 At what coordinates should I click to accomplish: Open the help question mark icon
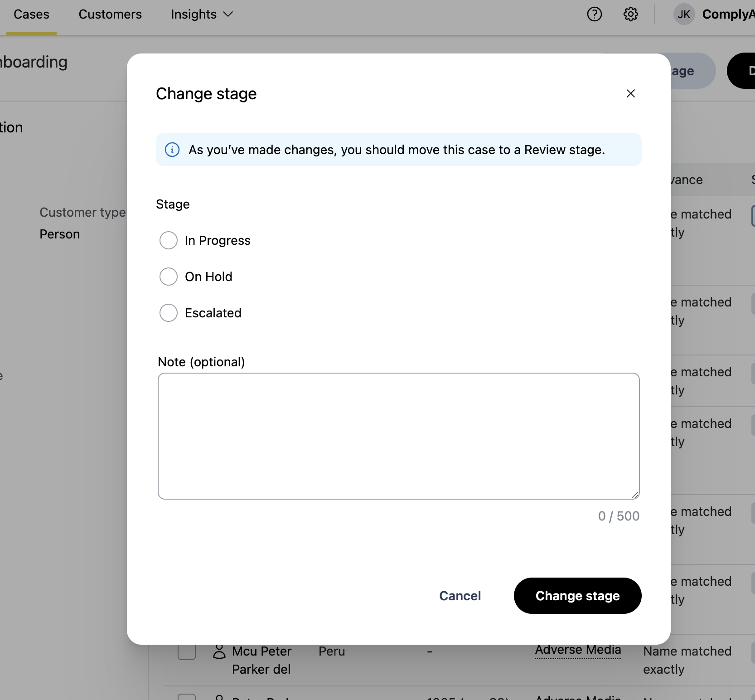click(x=594, y=15)
